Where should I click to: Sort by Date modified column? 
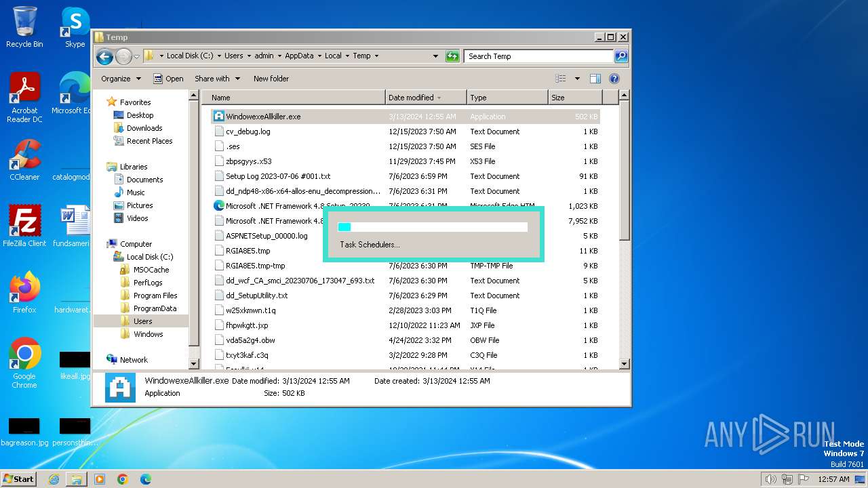coord(426,98)
